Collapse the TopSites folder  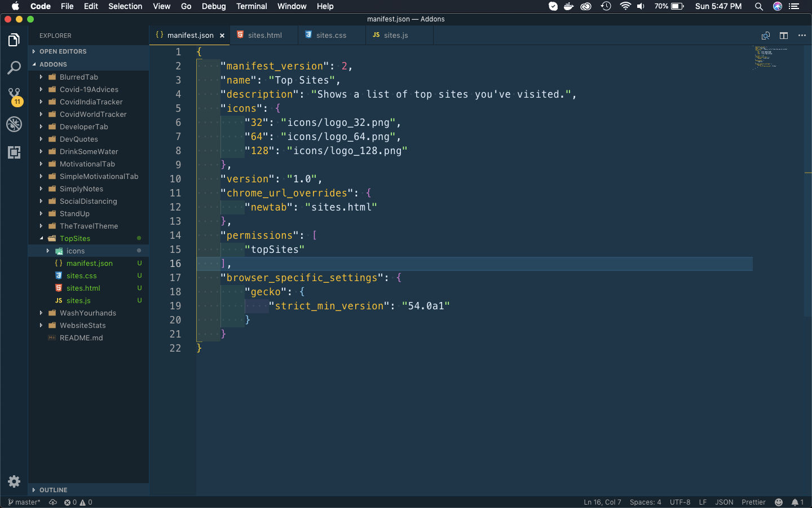(89, 239)
